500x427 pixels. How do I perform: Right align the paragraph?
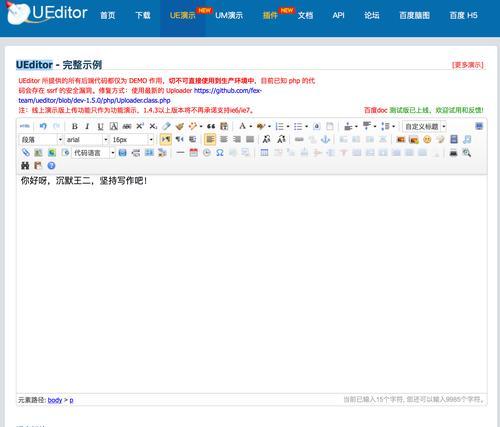coord(237,139)
